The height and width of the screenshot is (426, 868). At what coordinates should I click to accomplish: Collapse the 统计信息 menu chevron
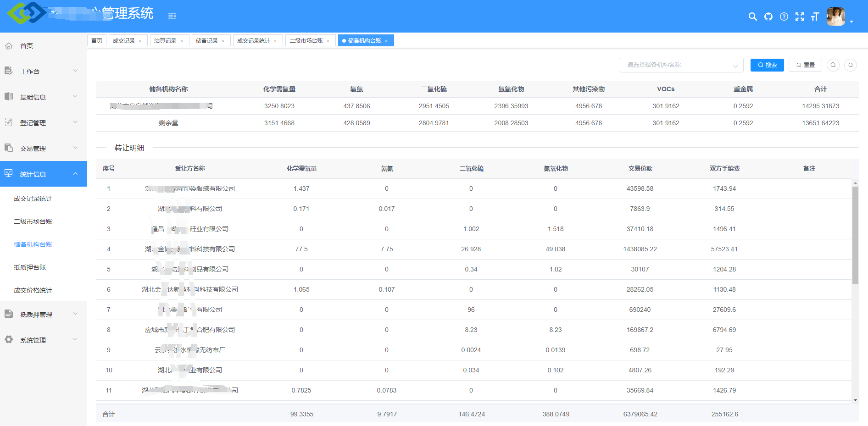pyautogui.click(x=75, y=173)
